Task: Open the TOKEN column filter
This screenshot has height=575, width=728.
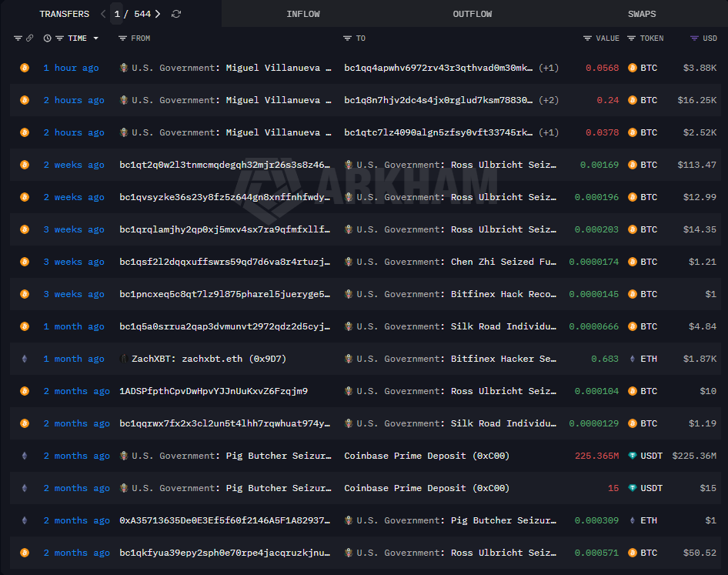Action: [x=632, y=38]
